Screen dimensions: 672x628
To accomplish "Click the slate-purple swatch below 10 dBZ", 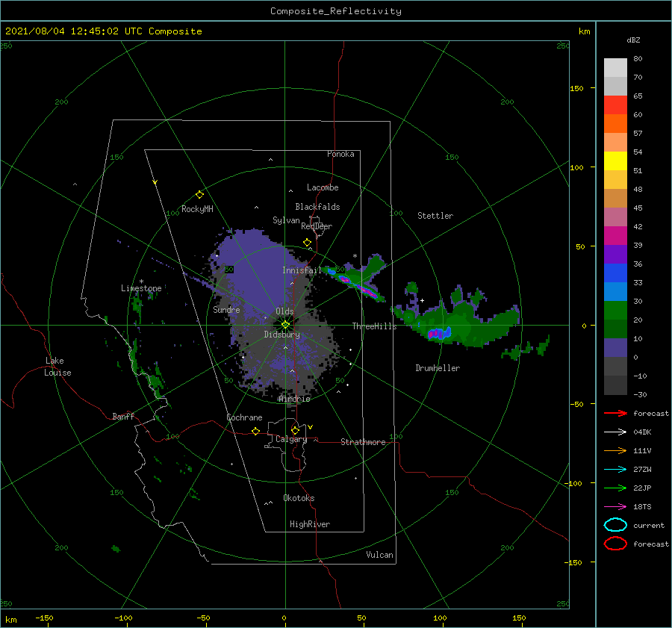I will tap(615, 348).
